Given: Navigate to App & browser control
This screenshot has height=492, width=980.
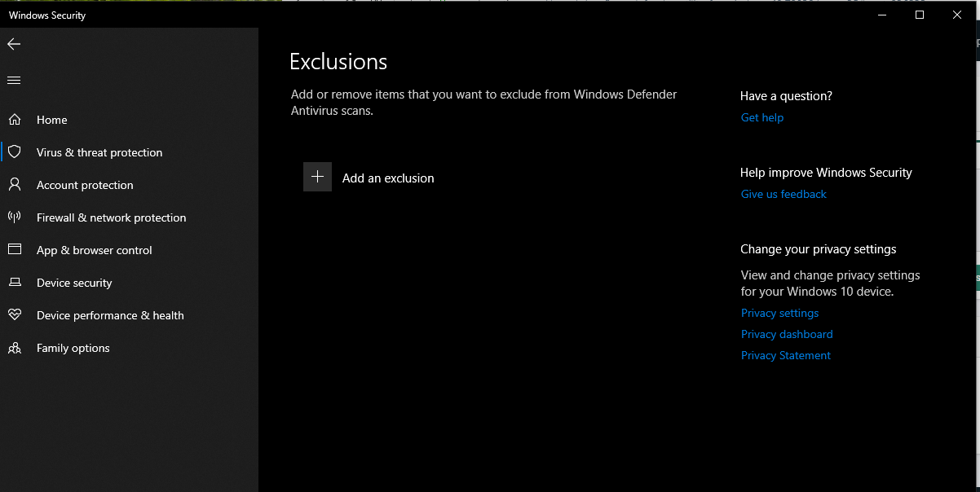Looking at the screenshot, I should point(95,250).
